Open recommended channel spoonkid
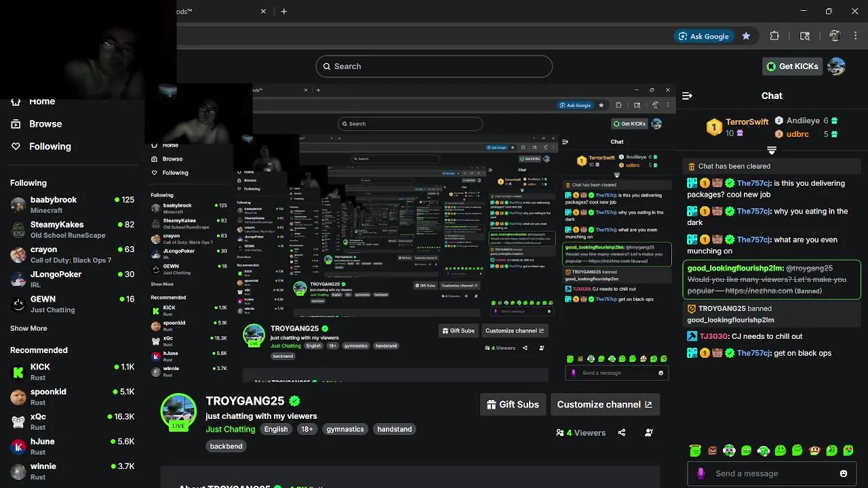Viewport: 868px width, 488px height. (72, 396)
